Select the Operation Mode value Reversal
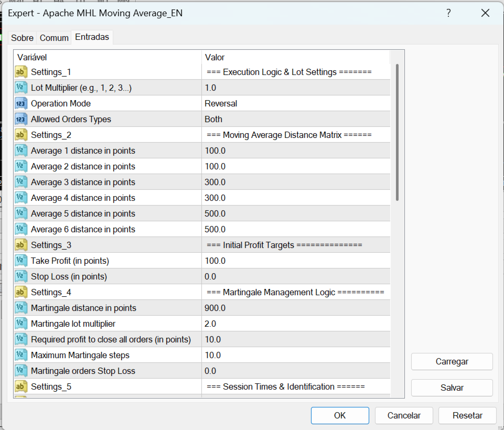Image resolution: width=504 pixels, height=430 pixels. [220, 103]
